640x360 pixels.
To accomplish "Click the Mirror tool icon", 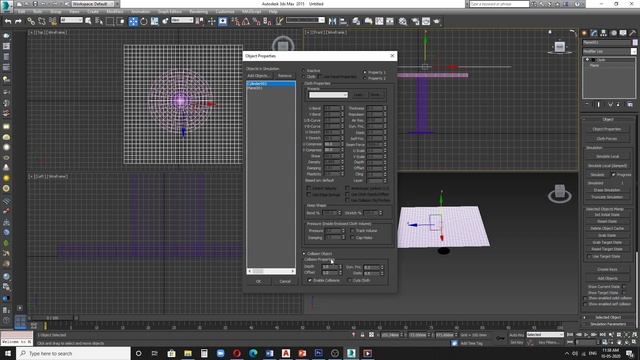I will (332, 21).
